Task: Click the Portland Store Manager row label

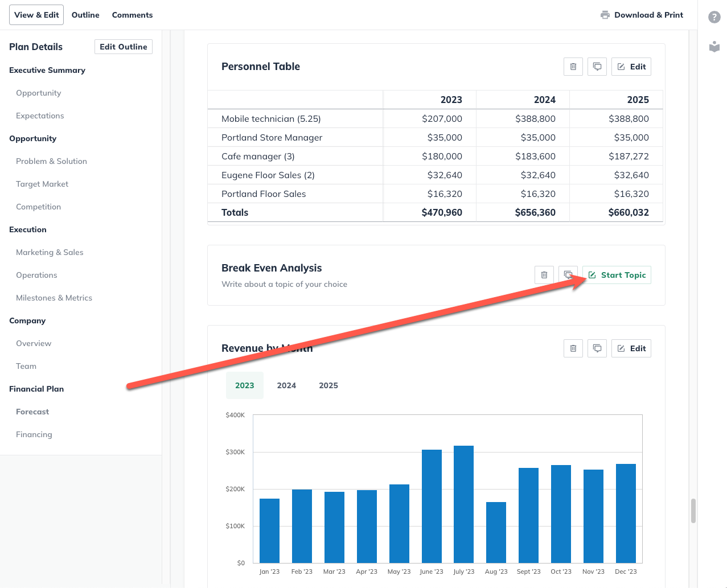Action: coord(272,137)
